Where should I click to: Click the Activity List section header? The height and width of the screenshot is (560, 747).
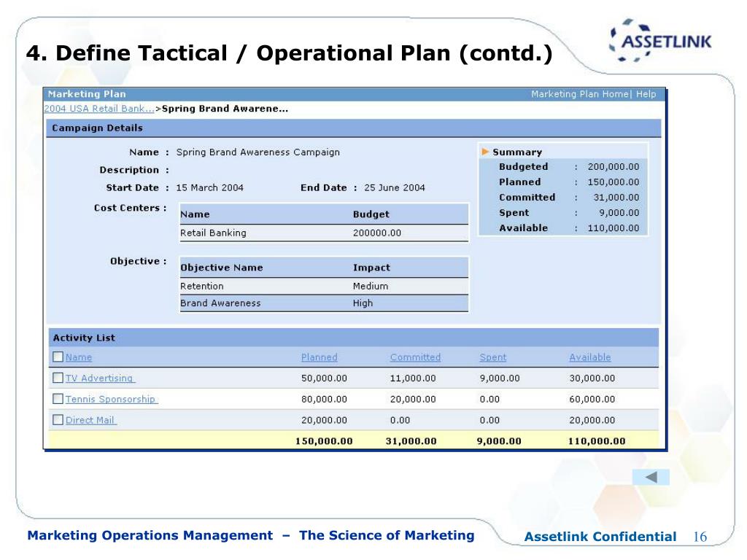click(354, 338)
